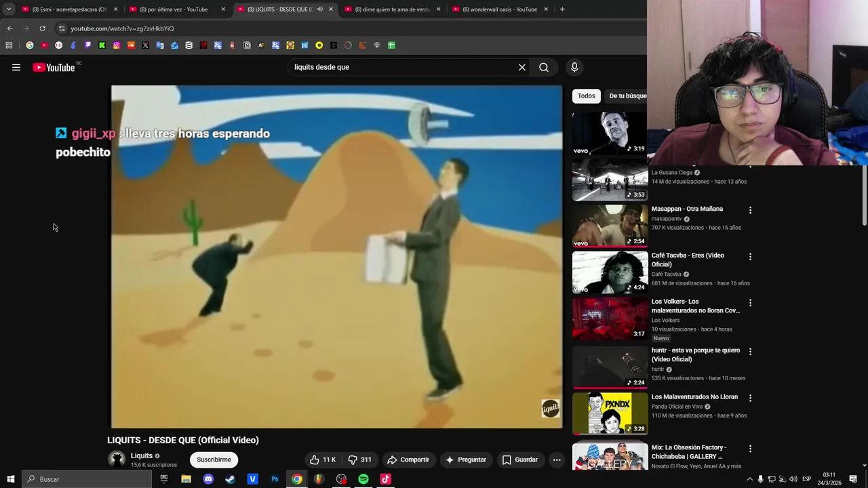Close the 'wonderwall oasis' tab

coord(546,9)
